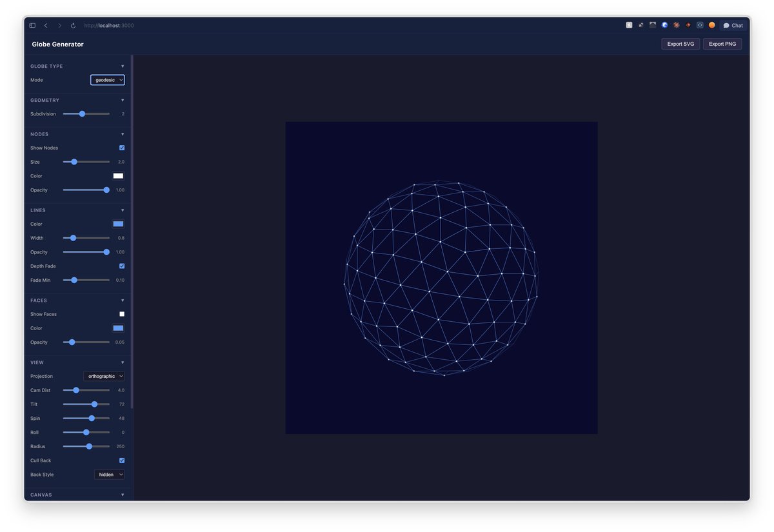774x532 pixels.
Task: Click the blue circular extension icon
Action: click(x=664, y=25)
